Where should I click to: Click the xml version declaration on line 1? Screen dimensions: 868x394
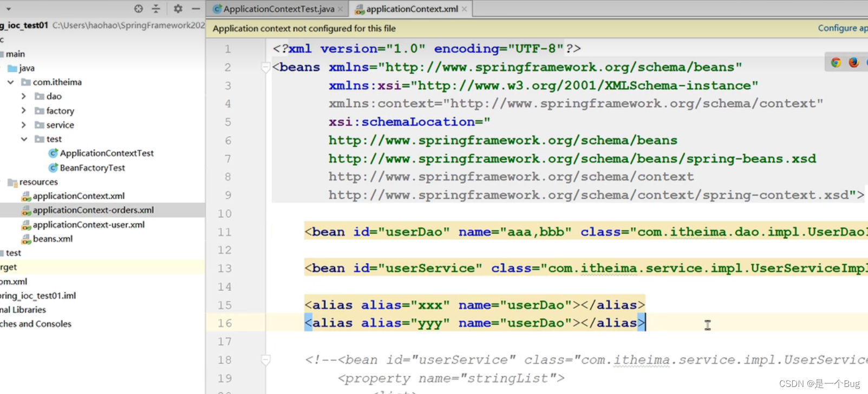[x=427, y=49]
